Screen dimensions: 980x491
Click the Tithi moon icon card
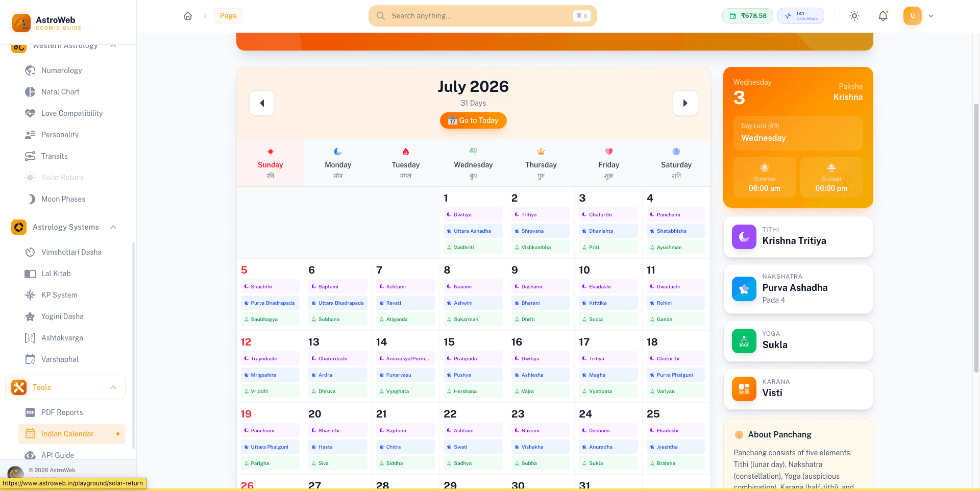744,237
